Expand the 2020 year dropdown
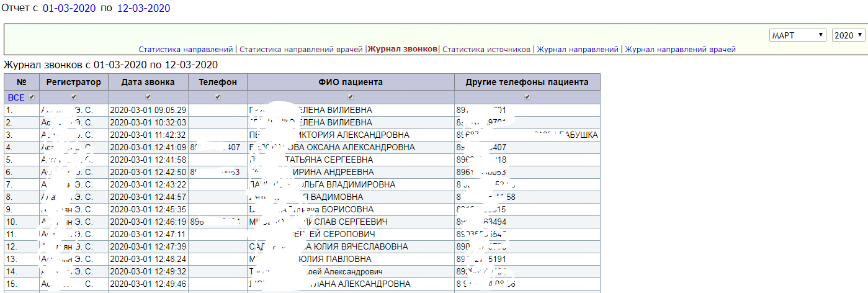The height and width of the screenshot is (293, 868). click(848, 35)
